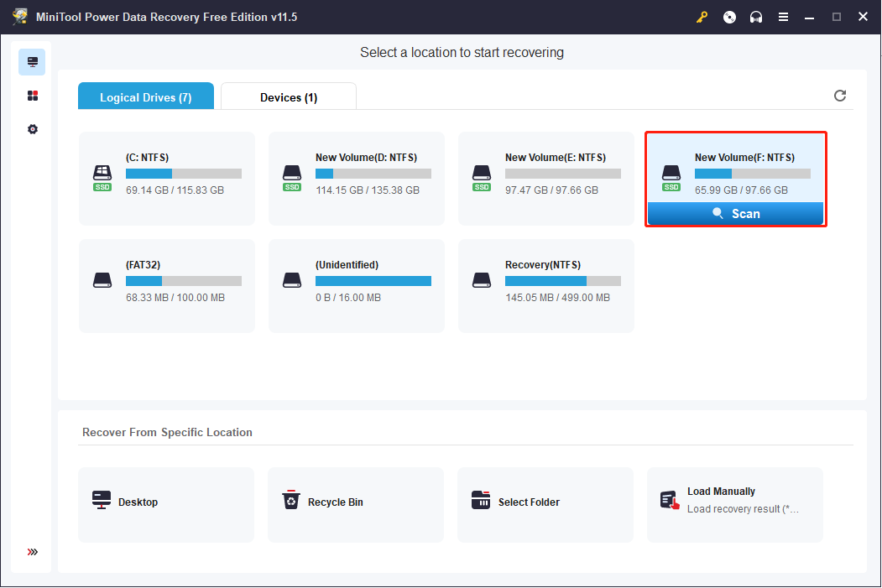Select the New Volume D: NTFS drive
The image size is (882, 588).
click(357, 178)
